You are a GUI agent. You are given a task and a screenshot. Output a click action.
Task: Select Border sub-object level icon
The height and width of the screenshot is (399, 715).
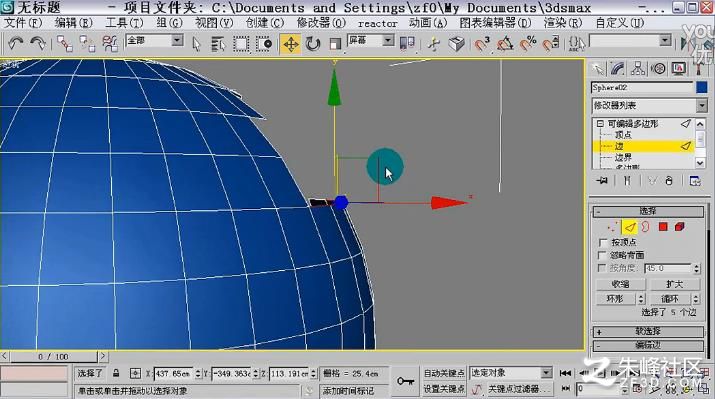[x=646, y=227]
